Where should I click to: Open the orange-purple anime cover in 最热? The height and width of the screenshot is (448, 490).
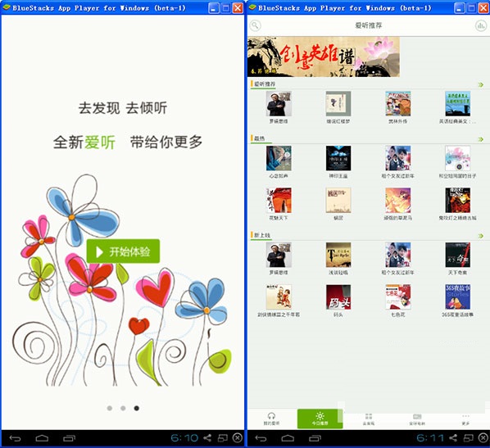[397, 201]
